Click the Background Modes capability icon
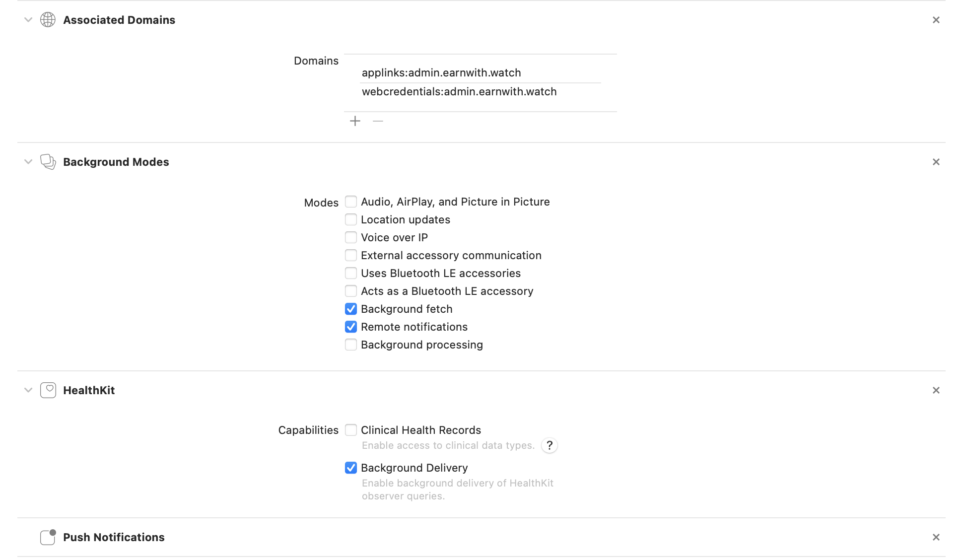 click(48, 162)
